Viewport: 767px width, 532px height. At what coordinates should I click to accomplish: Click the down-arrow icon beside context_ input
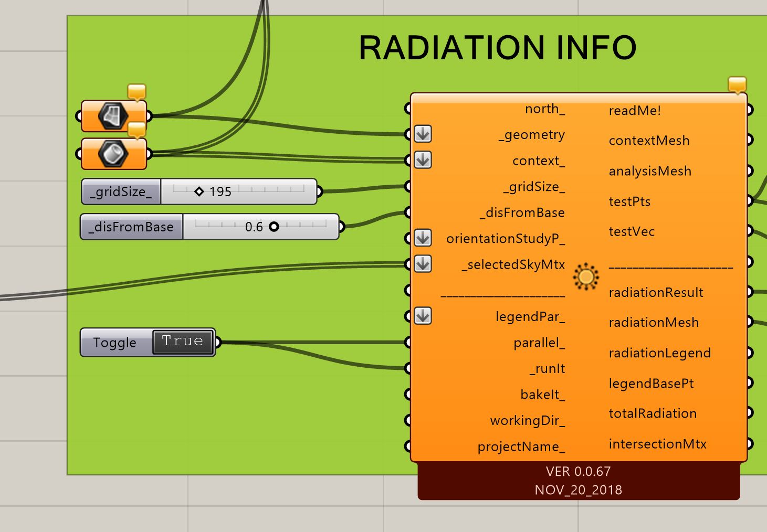(423, 160)
